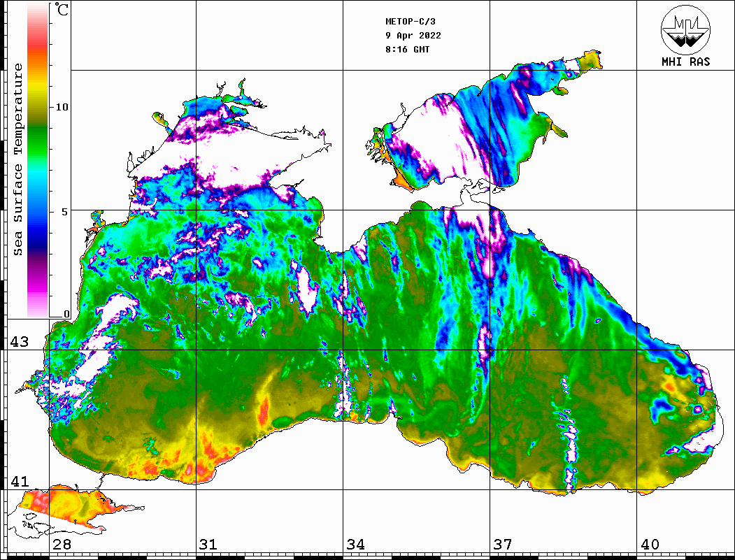Click the 'METOP-C/3' satellite label
Viewport: 735px width, 560px height.
point(410,22)
